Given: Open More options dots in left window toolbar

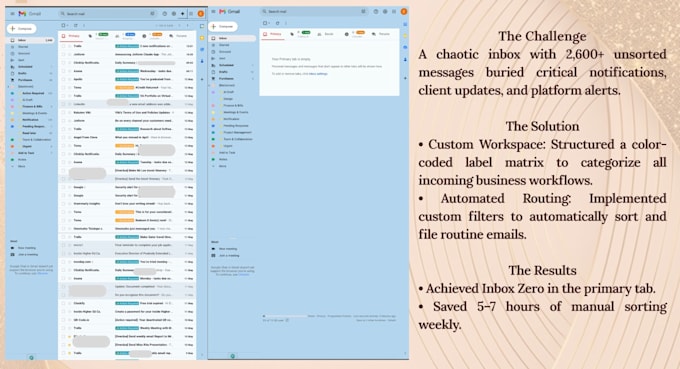Looking at the screenshot, I should click(x=84, y=26).
